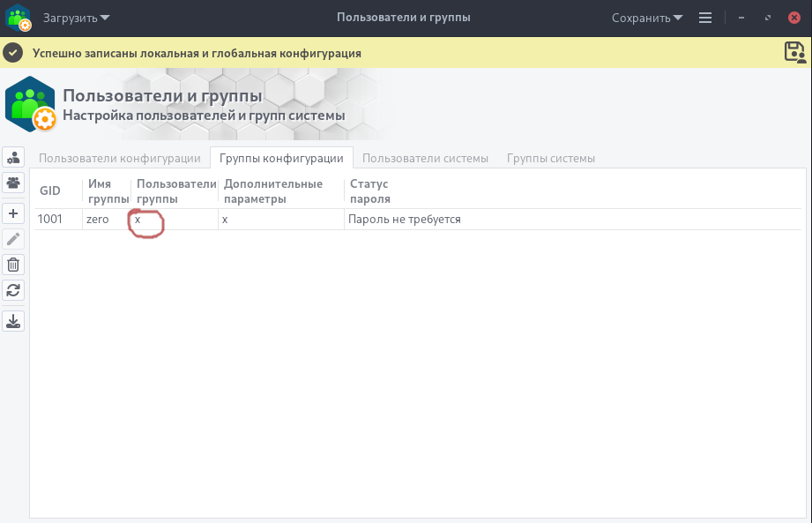
Task: Switch to Пользователи конфигурации tab
Action: [120, 159]
